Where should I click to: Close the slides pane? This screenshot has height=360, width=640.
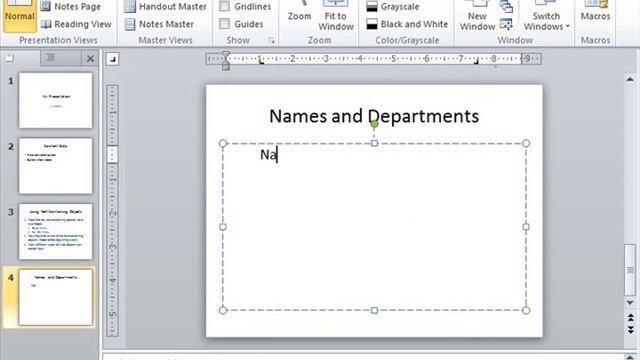[90, 59]
